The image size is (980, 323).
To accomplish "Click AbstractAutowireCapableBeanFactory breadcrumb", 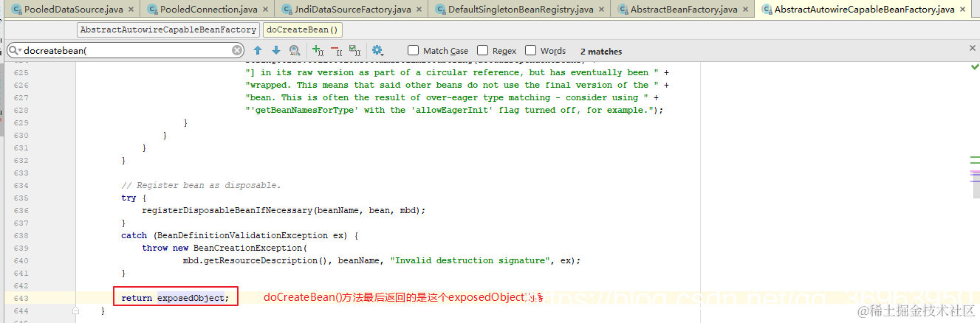I will pyautogui.click(x=168, y=30).
